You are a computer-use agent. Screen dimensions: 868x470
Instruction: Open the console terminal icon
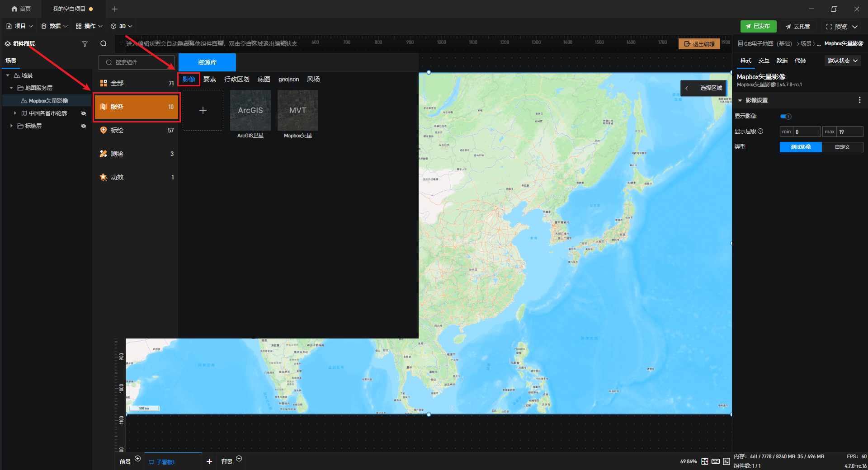click(726, 461)
